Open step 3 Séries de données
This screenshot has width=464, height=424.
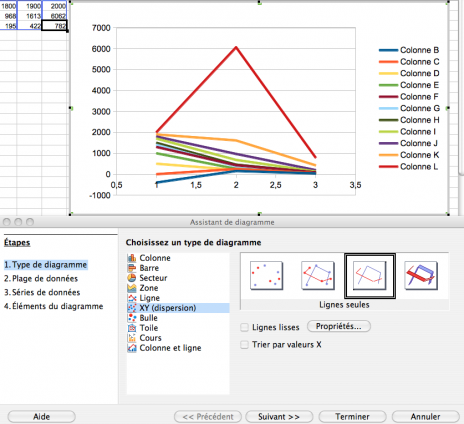pyautogui.click(x=42, y=292)
